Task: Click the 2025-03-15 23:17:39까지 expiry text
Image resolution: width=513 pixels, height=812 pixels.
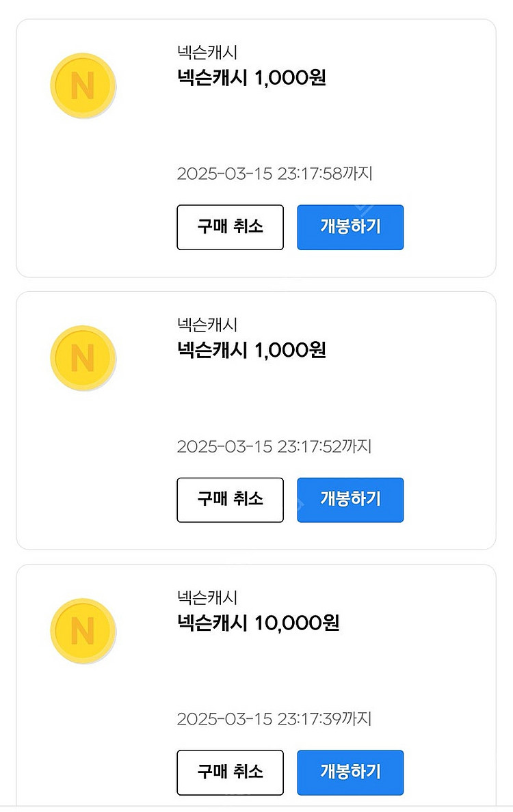Action: pyautogui.click(x=274, y=719)
